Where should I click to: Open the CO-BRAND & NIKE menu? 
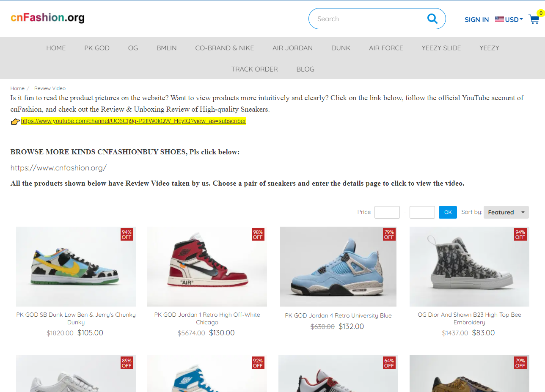[x=225, y=48]
